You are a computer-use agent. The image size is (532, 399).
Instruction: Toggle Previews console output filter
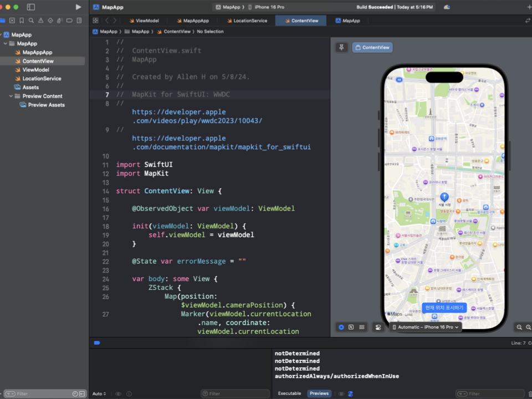(x=319, y=393)
